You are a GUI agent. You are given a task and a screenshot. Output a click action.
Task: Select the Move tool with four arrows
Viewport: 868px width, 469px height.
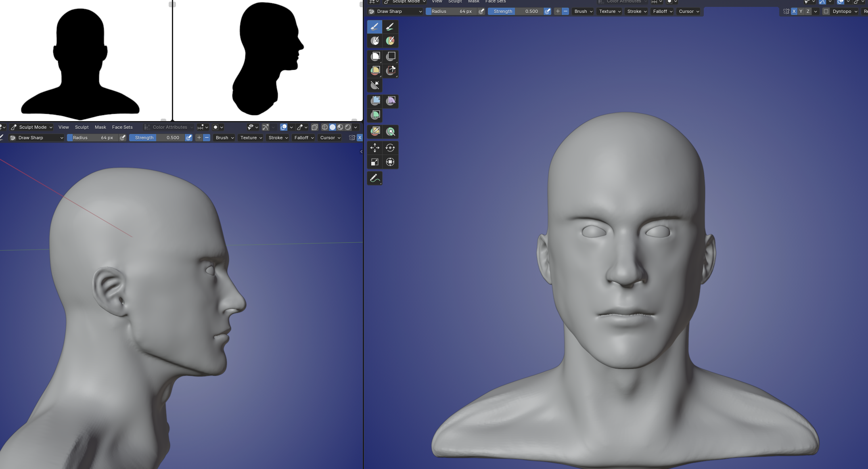375,148
